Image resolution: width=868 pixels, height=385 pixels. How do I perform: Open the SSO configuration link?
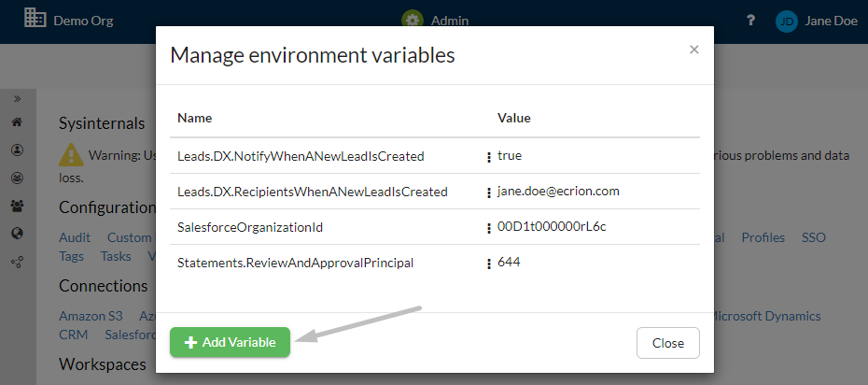pos(814,237)
